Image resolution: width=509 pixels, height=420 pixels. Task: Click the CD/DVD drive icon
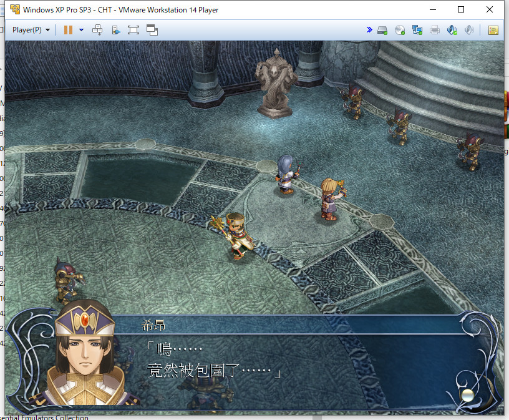pos(400,30)
